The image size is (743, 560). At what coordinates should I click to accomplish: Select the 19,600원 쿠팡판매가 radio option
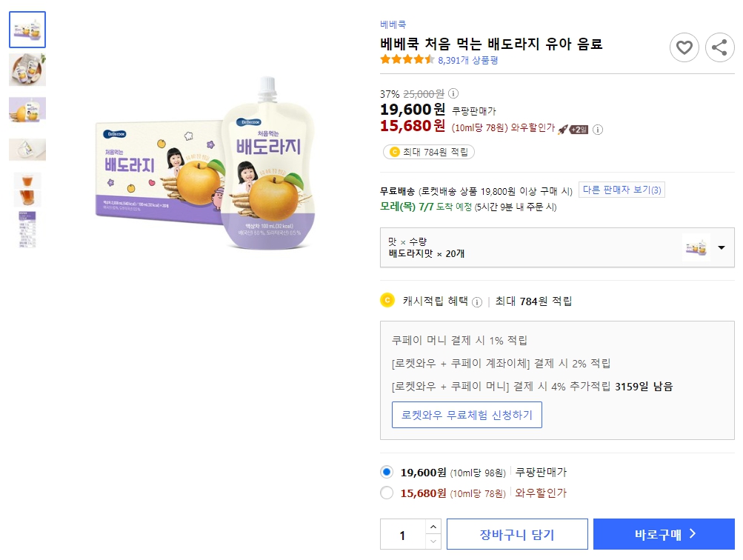[x=386, y=473]
